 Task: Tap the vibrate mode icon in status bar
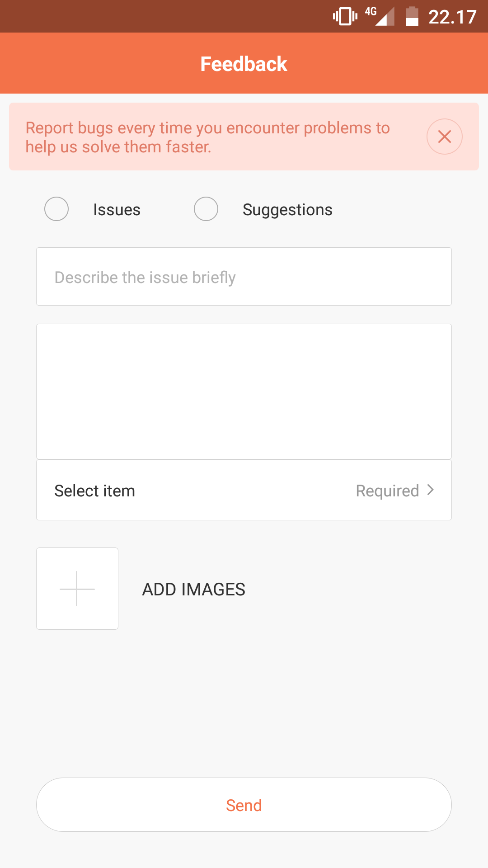[x=345, y=16]
